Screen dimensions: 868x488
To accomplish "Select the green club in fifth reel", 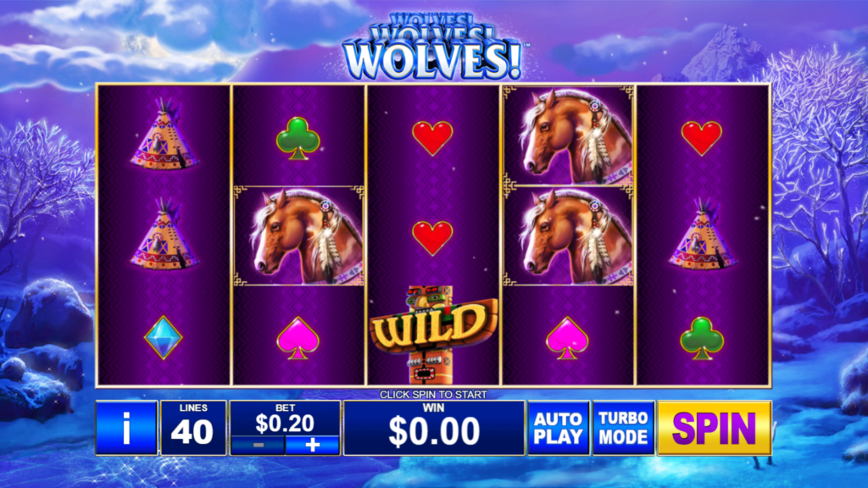I will (701, 338).
